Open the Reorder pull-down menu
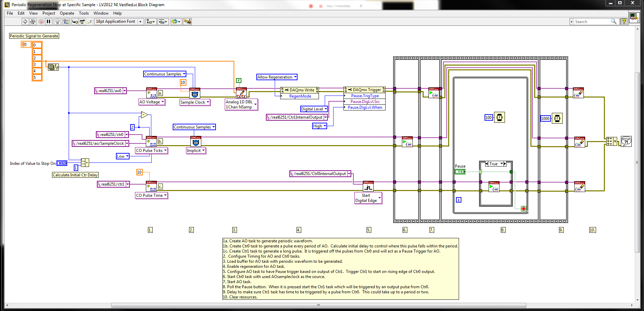The image size is (644, 311). 176,21
